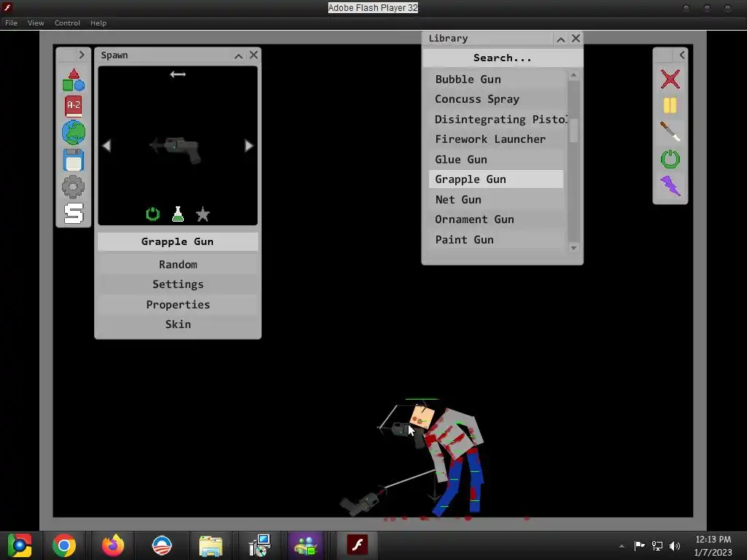Toggle the star favorite icon in Spawn preview

[203, 215]
